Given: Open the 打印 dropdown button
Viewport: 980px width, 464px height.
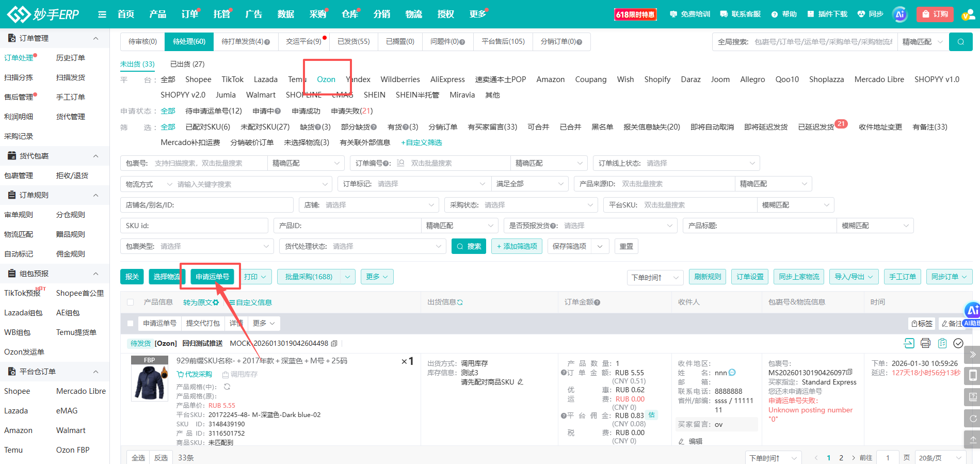Looking at the screenshot, I should pos(255,277).
